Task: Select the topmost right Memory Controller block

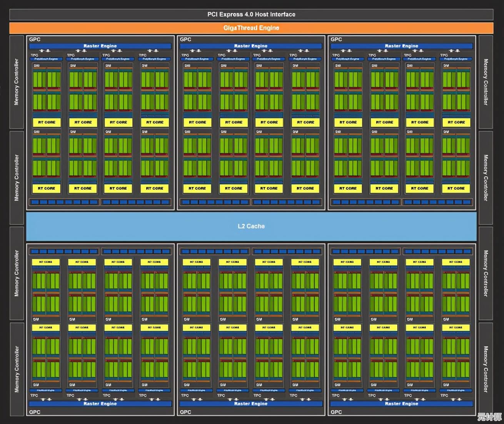Action: pyautogui.click(x=486, y=82)
